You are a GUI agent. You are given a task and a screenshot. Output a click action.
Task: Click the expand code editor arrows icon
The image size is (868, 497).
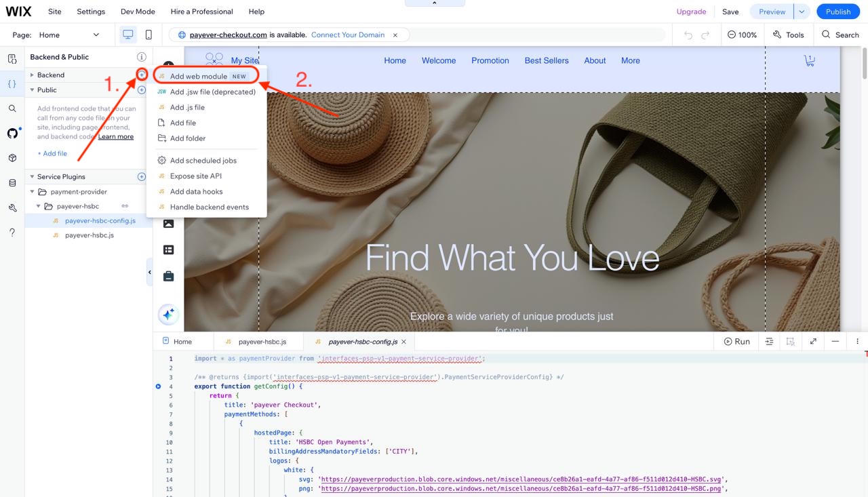point(813,342)
